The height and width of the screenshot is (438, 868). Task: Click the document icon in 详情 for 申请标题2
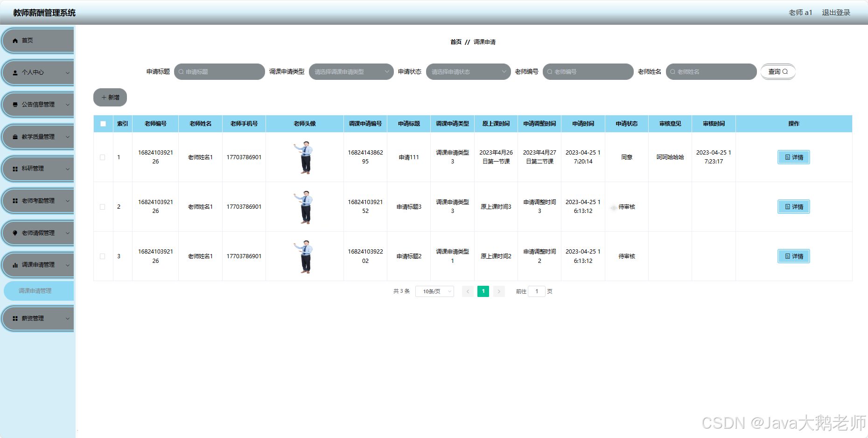(787, 256)
